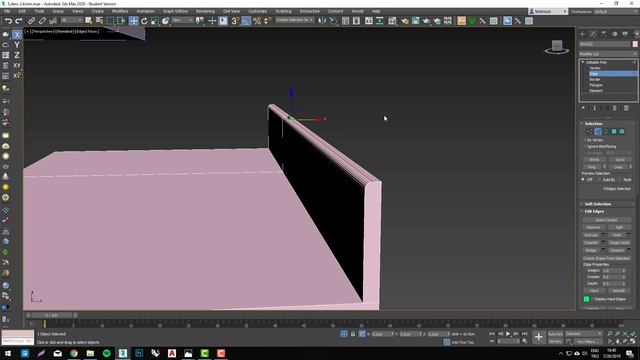Click the ViewCube in the viewport

pos(557,46)
